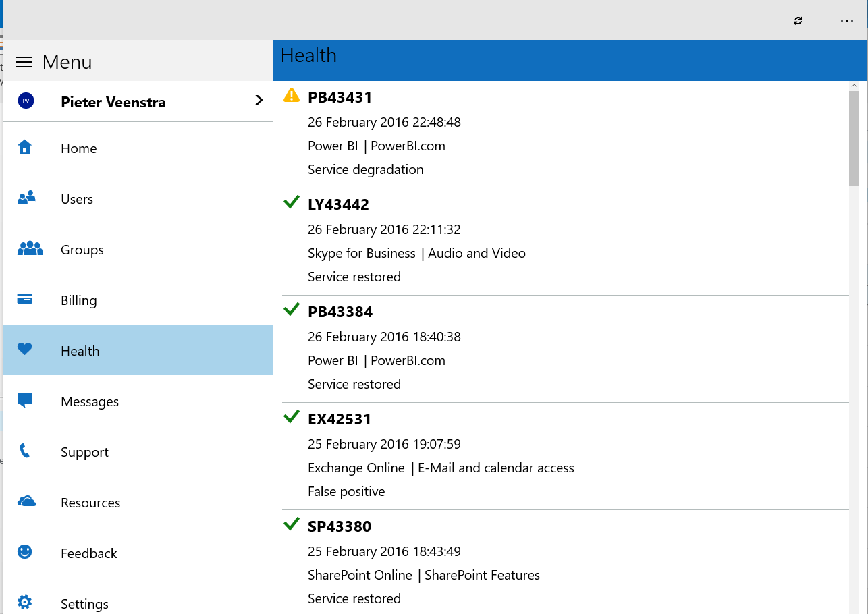Click the Service degradation status text

(366, 170)
